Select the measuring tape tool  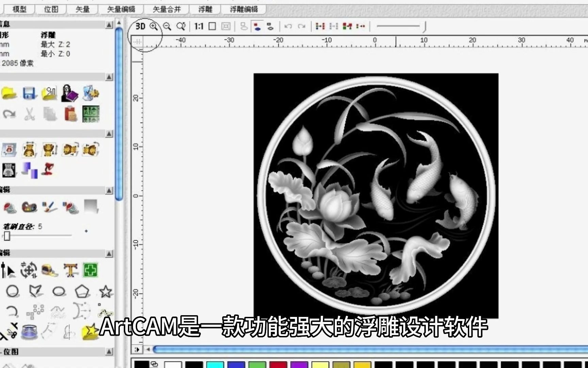click(48, 270)
